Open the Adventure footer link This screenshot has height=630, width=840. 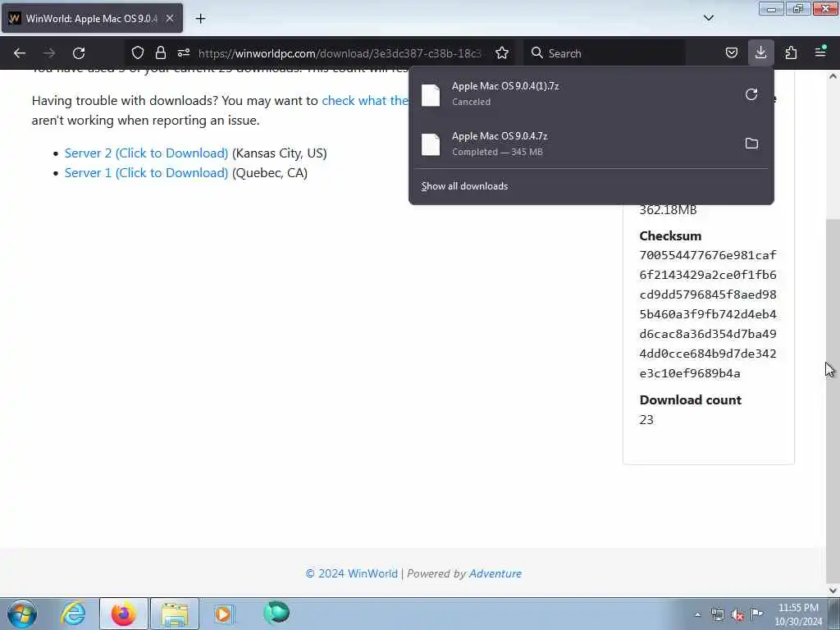point(495,573)
